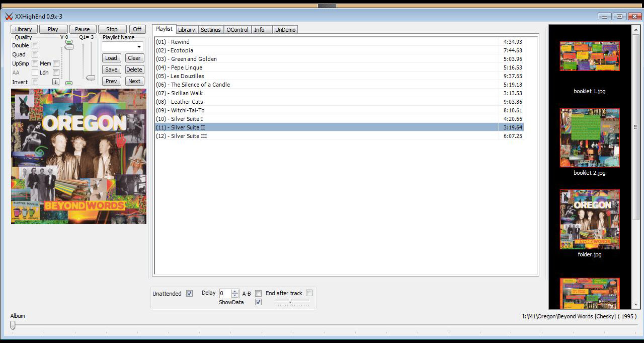The height and width of the screenshot is (343, 644).
Task: Load a playlist with the Load button
Action: pos(111,58)
